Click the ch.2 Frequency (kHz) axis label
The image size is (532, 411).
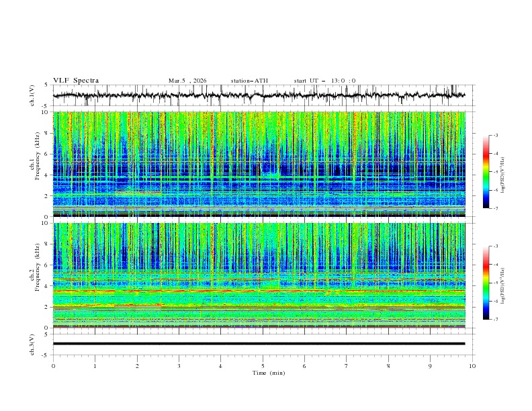[x=35, y=267]
